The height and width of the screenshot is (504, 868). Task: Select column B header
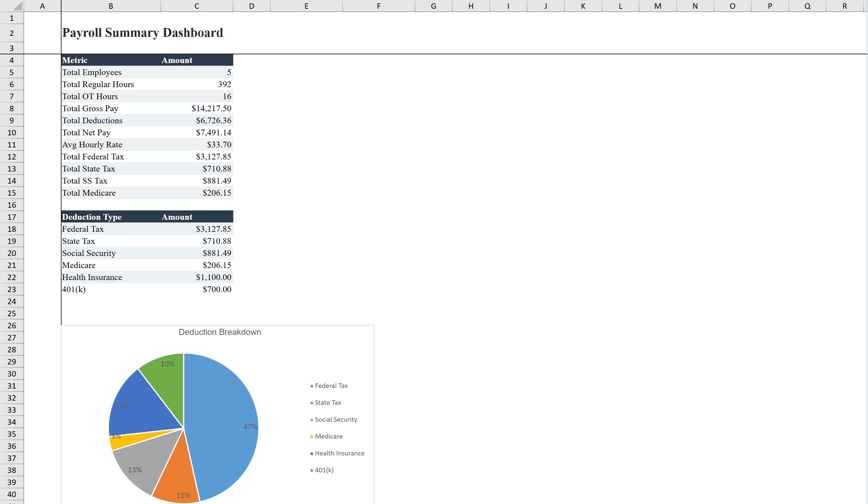tap(111, 6)
